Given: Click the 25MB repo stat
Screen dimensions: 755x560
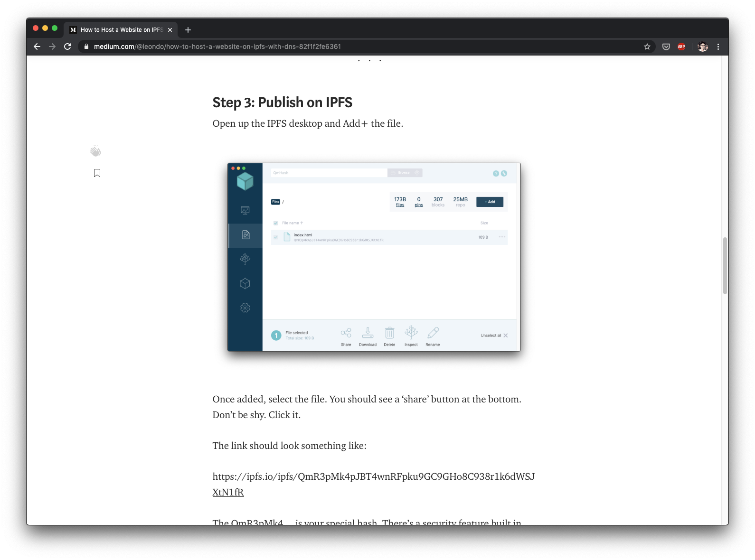Looking at the screenshot, I should pyautogui.click(x=460, y=202).
